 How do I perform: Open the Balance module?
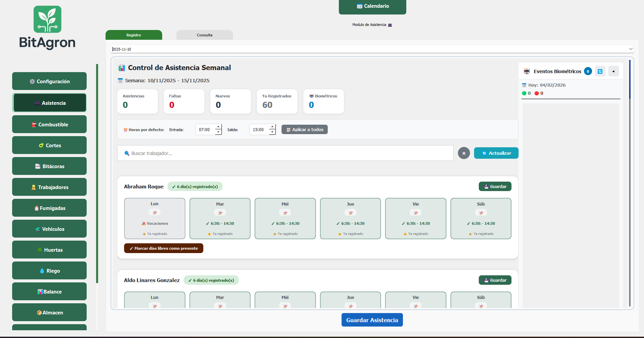click(x=49, y=291)
